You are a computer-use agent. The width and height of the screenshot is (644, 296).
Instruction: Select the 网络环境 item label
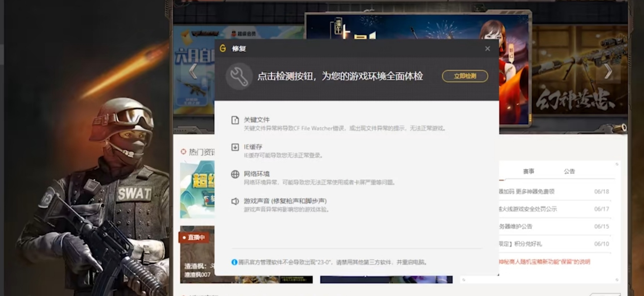(x=256, y=174)
